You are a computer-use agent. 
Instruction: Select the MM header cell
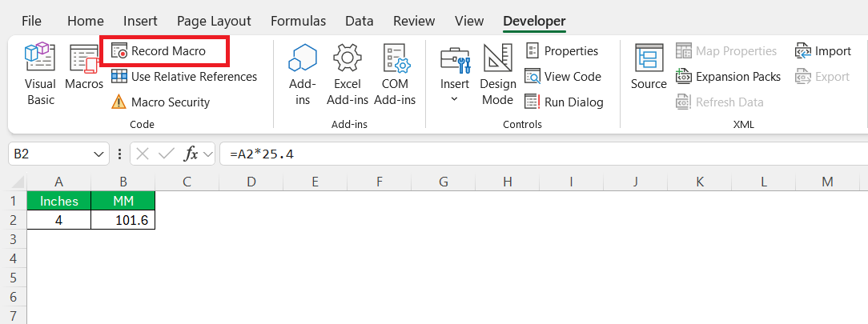[x=123, y=201]
